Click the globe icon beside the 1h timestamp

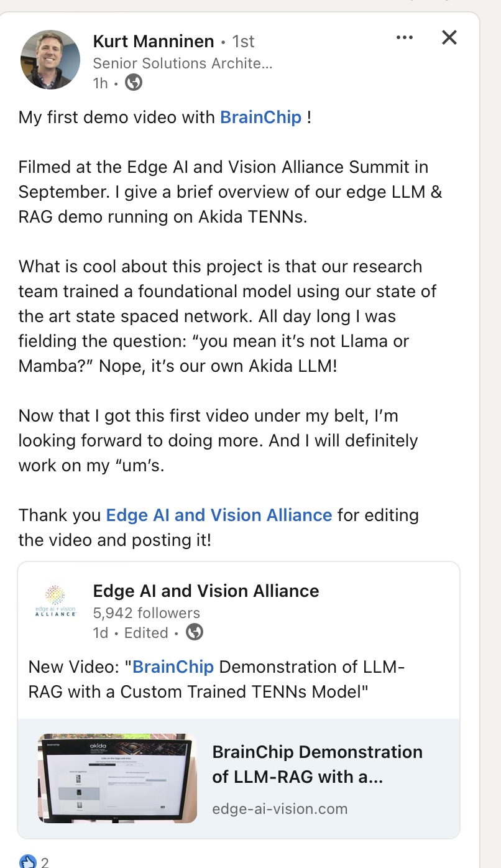click(x=134, y=83)
